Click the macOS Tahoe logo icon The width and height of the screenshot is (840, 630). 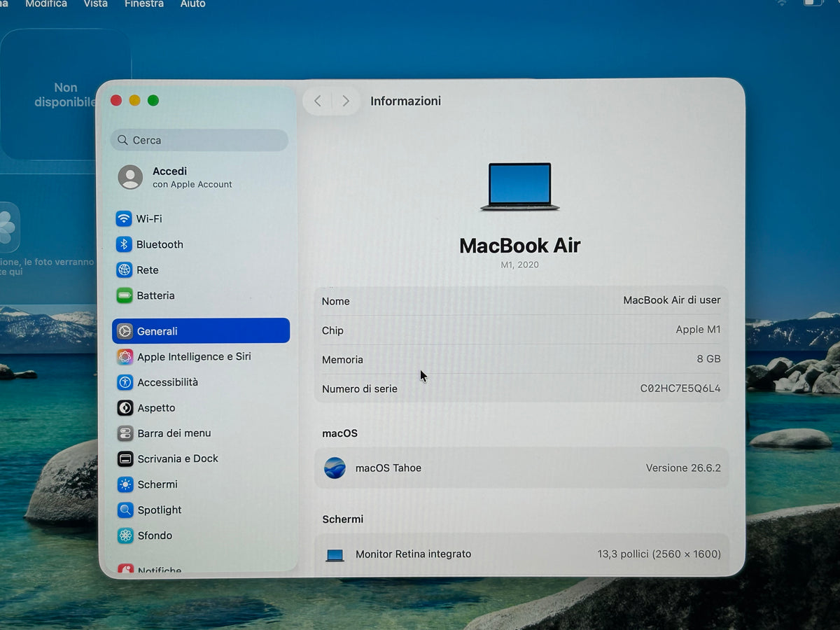point(335,468)
